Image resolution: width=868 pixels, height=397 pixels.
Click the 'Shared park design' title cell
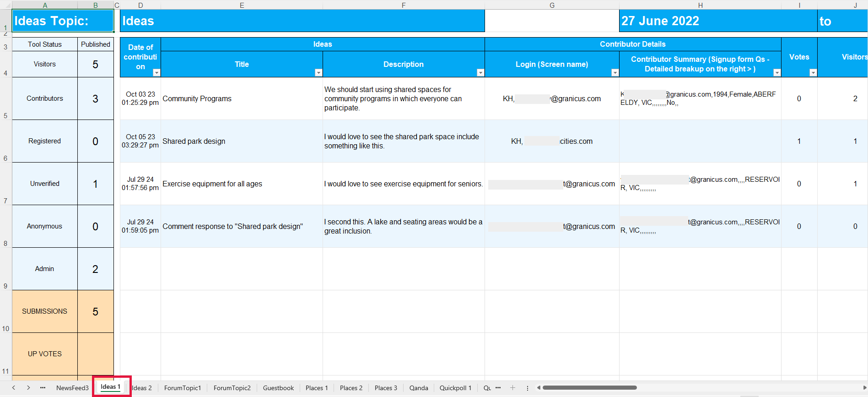click(x=242, y=141)
